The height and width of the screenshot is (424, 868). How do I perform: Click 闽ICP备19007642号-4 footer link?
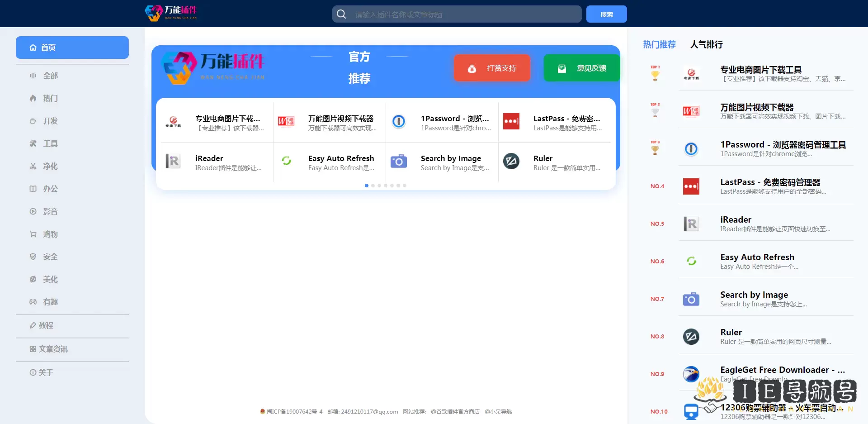click(x=294, y=412)
